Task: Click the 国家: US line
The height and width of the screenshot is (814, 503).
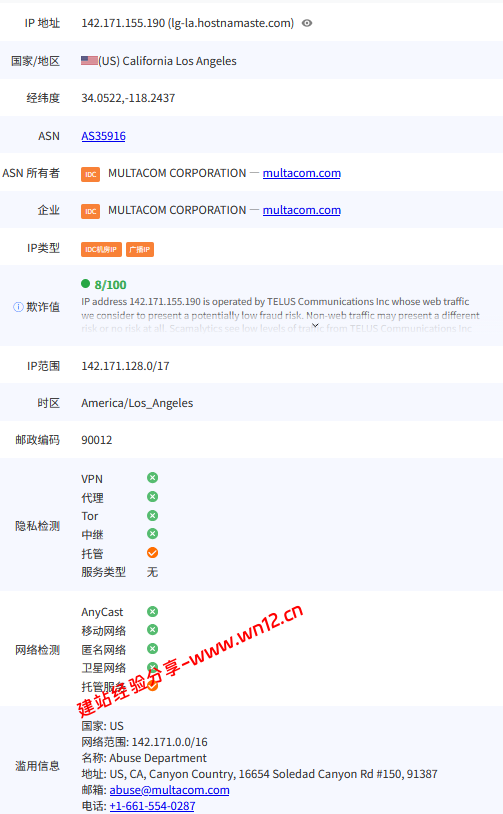Action: [102, 726]
